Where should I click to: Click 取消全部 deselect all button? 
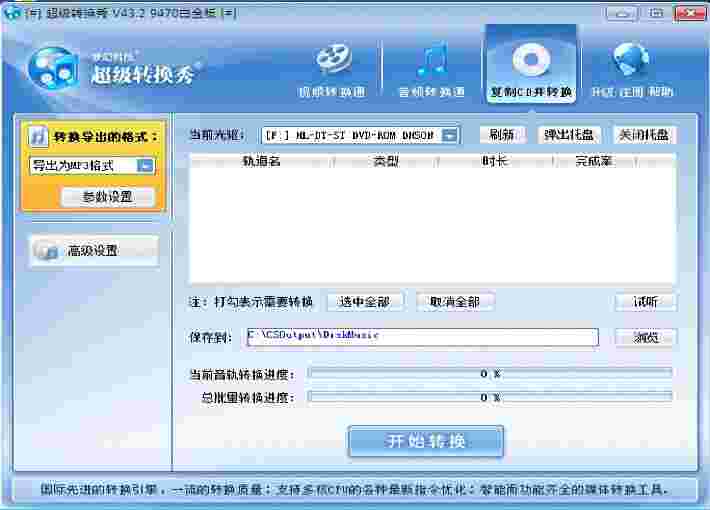pos(455,302)
